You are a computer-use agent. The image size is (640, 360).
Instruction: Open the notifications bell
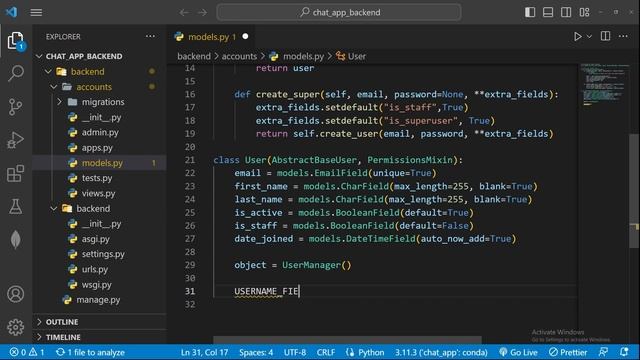tap(624, 352)
